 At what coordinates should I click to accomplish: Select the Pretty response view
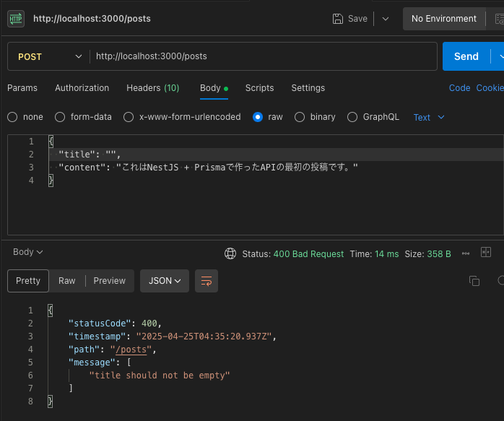pyautogui.click(x=28, y=281)
